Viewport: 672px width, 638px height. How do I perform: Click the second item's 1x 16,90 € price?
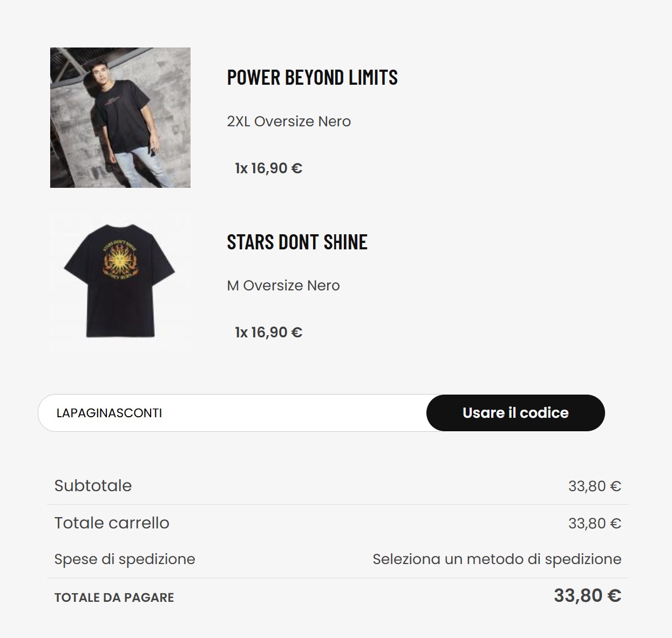click(268, 332)
